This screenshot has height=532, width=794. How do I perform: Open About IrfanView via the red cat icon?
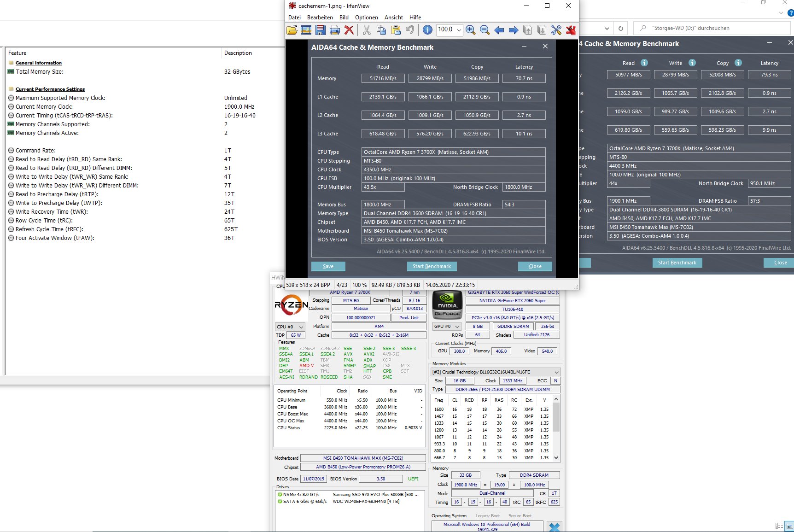571,30
